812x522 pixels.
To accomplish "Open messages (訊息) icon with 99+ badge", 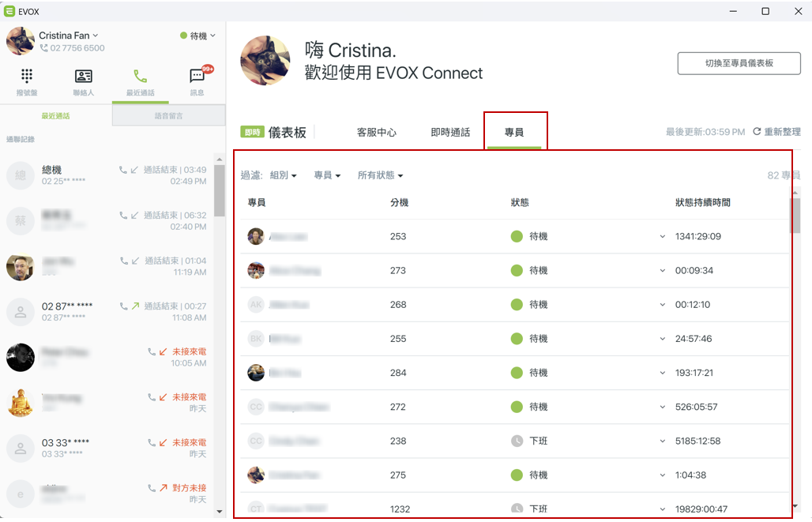I will click(197, 76).
